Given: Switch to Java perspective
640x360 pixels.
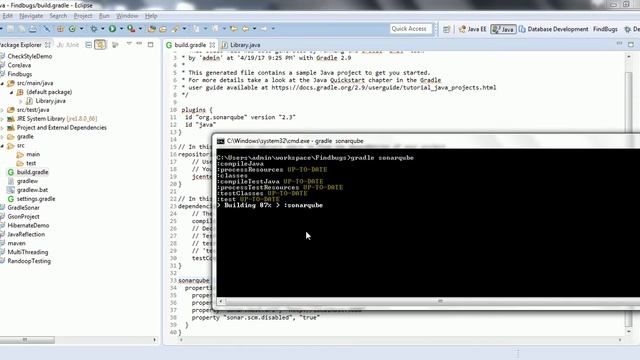Looking at the screenshot, I should click(x=503, y=29).
